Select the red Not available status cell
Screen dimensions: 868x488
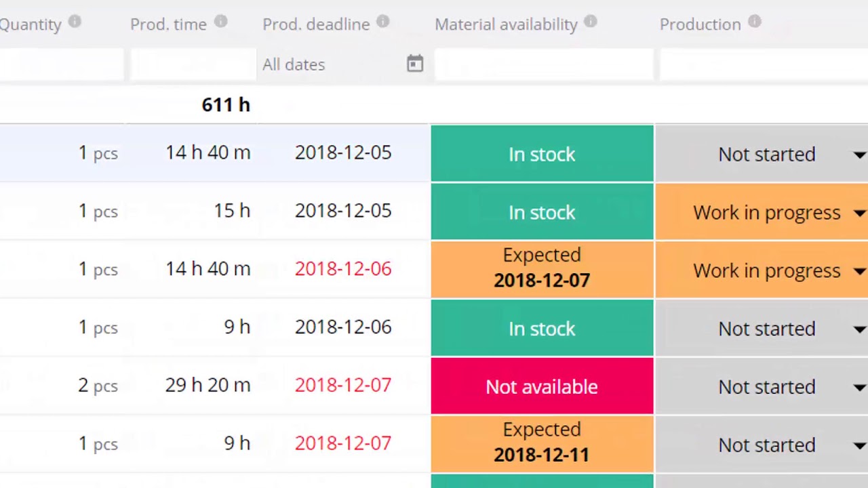pyautogui.click(x=542, y=386)
